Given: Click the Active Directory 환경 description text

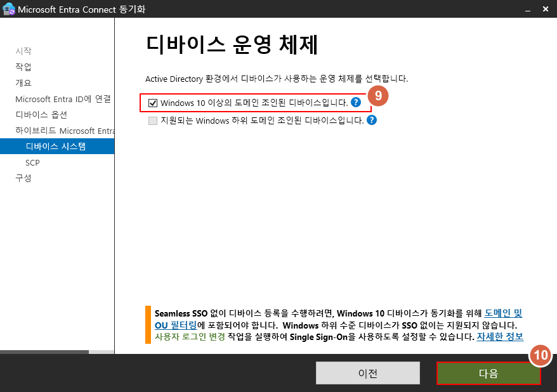Looking at the screenshot, I should [277, 79].
